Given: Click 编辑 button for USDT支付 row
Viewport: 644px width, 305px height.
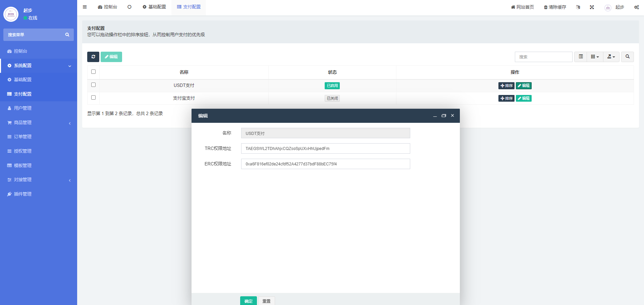Looking at the screenshot, I should [x=524, y=86].
